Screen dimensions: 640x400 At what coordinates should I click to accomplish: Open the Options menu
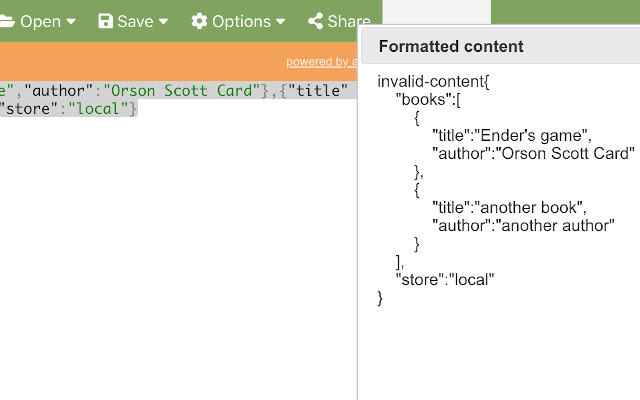click(238, 21)
